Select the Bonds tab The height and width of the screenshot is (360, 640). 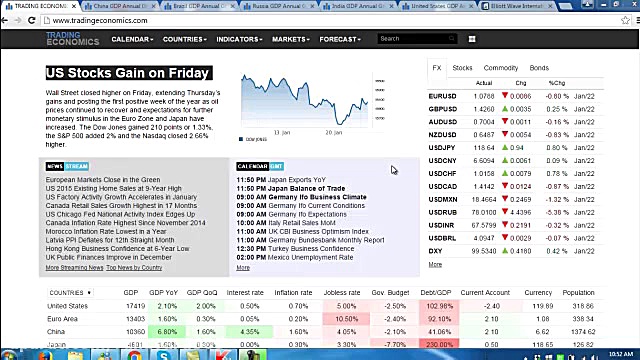[x=539, y=68]
